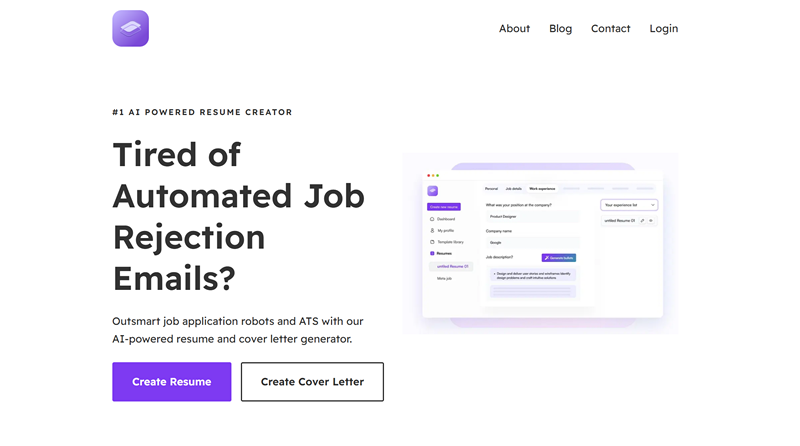
Task: Click the magic wand Generate bullets button
Action: 559,258
